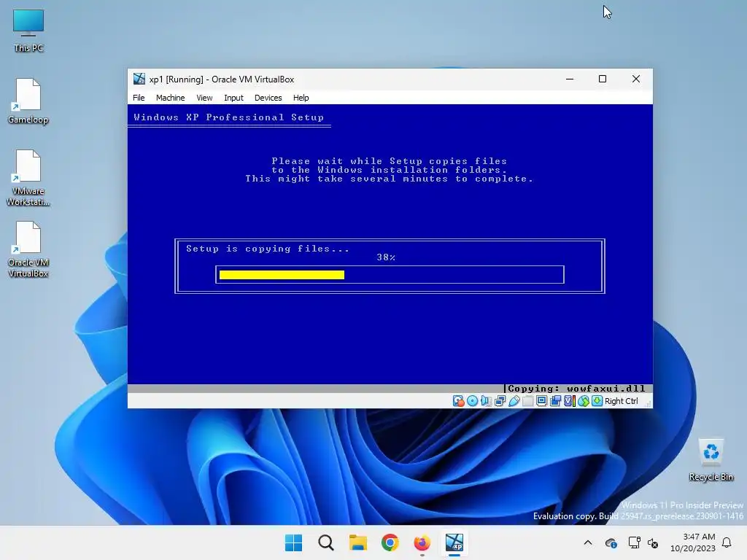
Task: Click the 'Windows XP Professional Setup' heading
Action: pyautogui.click(x=228, y=117)
